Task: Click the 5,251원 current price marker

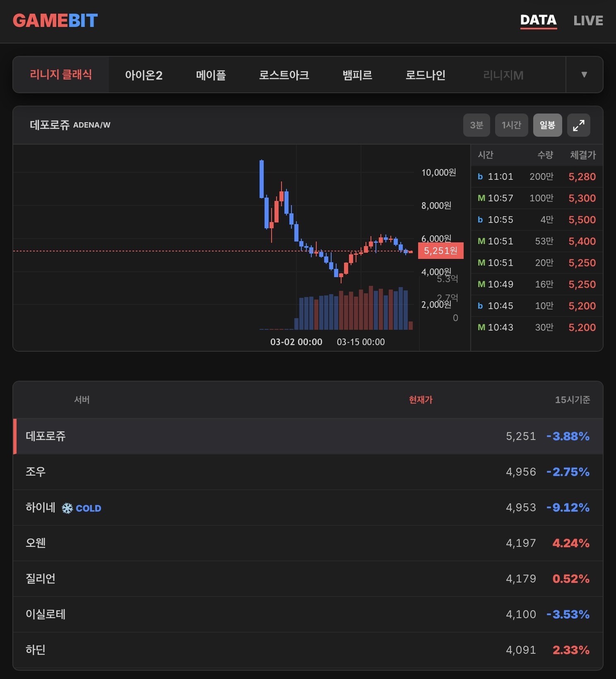Action: pyautogui.click(x=440, y=251)
